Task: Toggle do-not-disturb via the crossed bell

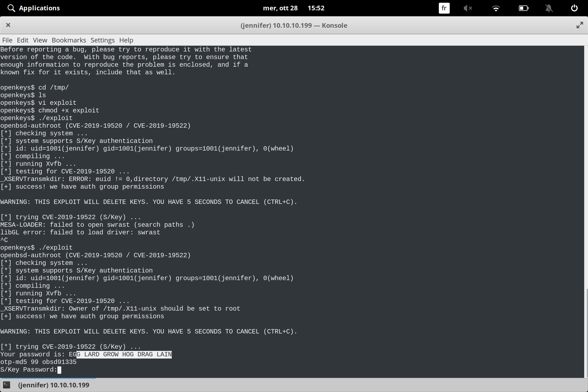Action: click(x=549, y=8)
